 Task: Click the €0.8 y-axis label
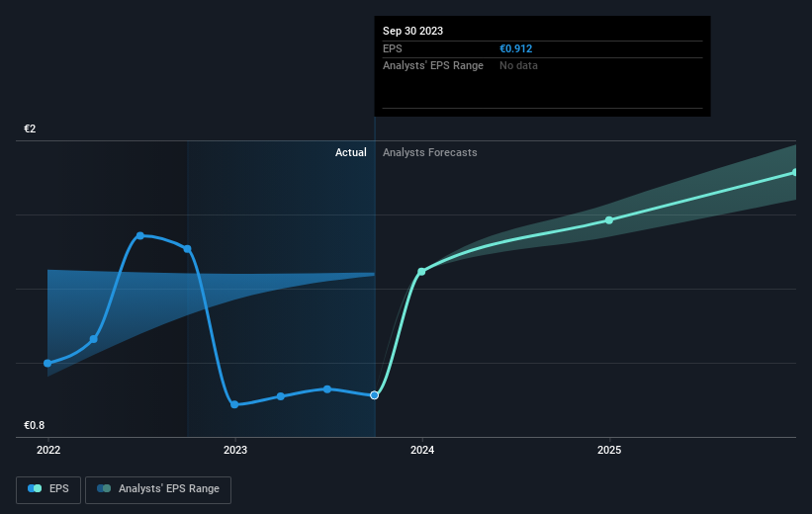click(x=35, y=425)
